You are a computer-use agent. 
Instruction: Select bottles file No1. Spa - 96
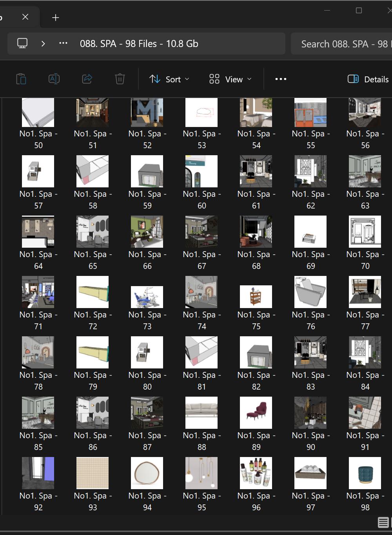tap(256, 485)
